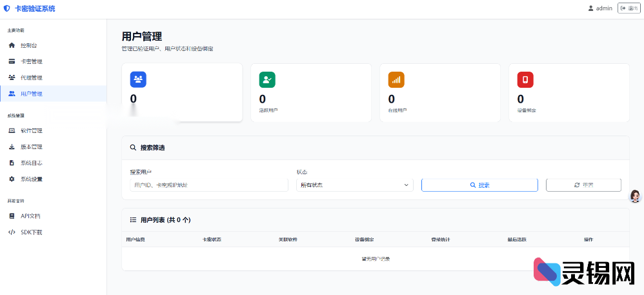Image resolution: width=644 pixels, height=295 pixels.
Task: Click the 重置 reset button
Action: pyautogui.click(x=583, y=185)
